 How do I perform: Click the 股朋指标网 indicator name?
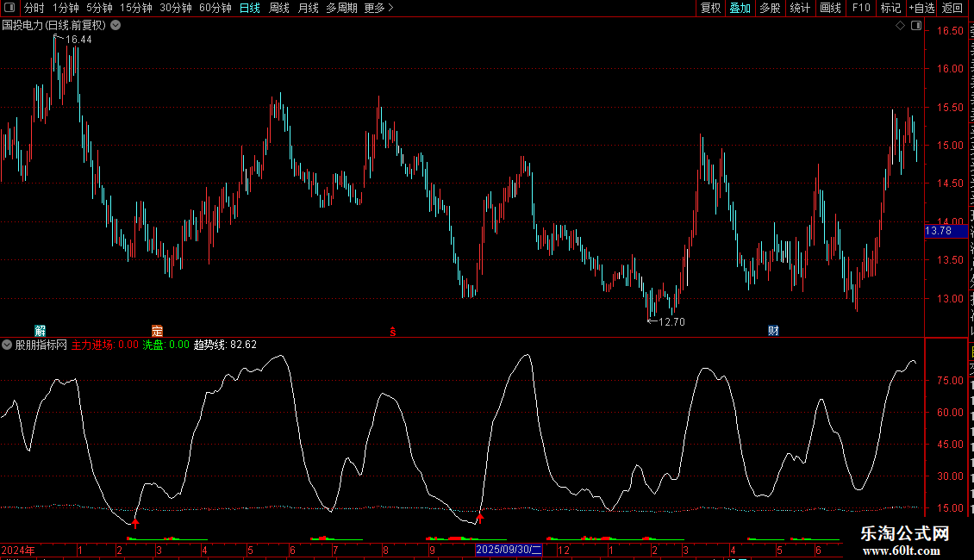point(41,345)
